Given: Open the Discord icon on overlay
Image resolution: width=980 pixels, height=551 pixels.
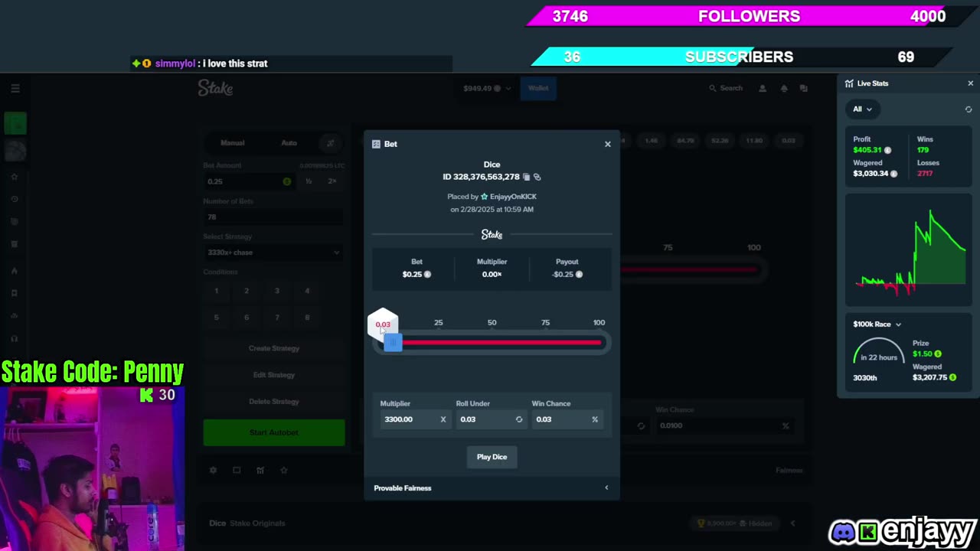Looking at the screenshot, I should 843,531.
